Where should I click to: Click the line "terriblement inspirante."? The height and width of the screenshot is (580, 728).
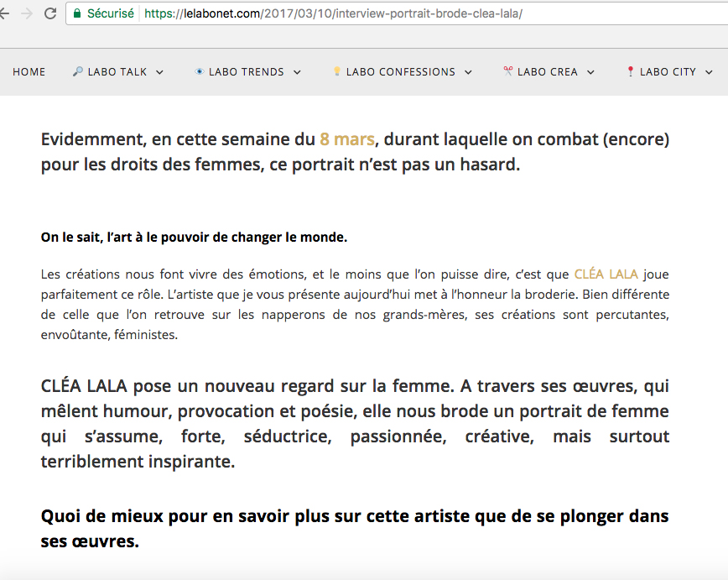[138, 462]
